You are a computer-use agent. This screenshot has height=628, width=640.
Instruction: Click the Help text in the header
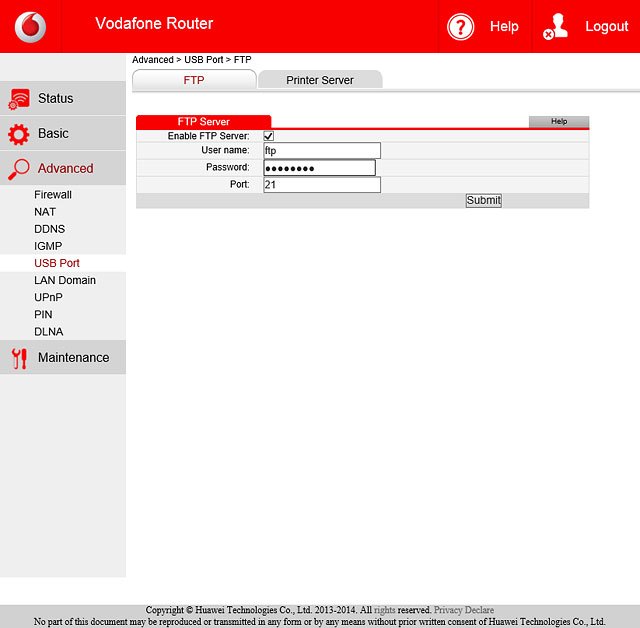point(504,27)
